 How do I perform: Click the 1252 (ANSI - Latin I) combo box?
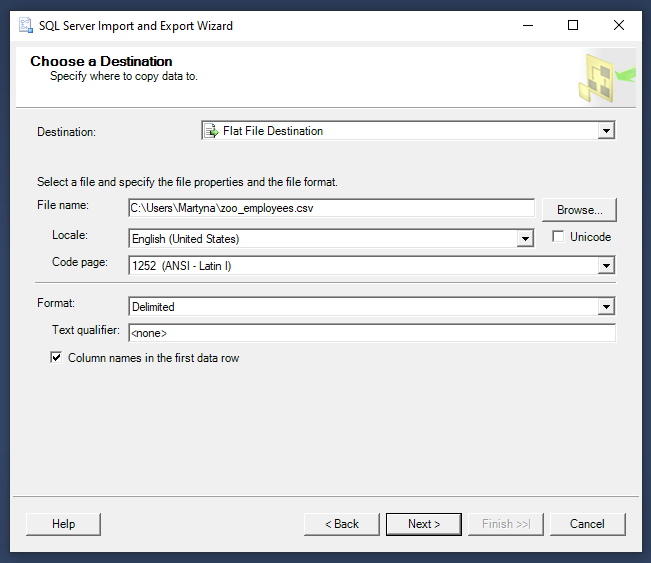click(x=372, y=266)
